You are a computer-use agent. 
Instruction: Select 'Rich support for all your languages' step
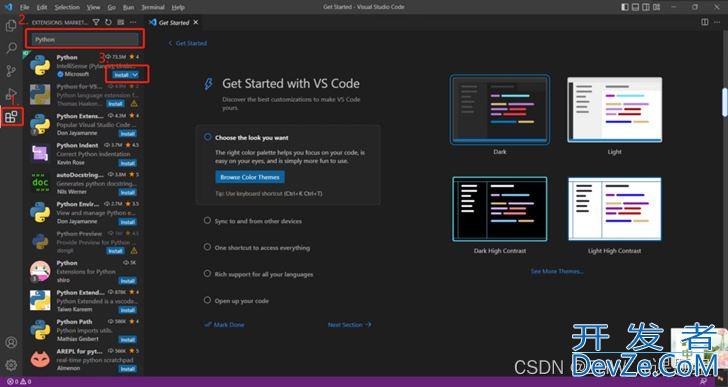263,274
